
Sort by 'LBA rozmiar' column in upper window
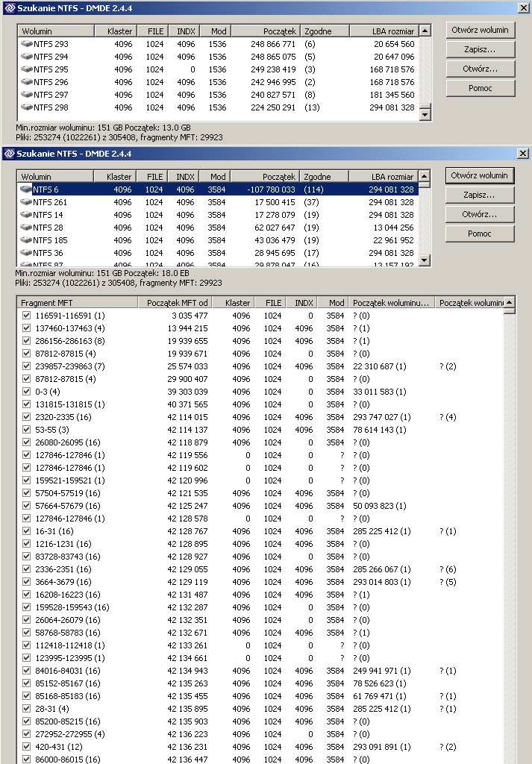(x=384, y=31)
